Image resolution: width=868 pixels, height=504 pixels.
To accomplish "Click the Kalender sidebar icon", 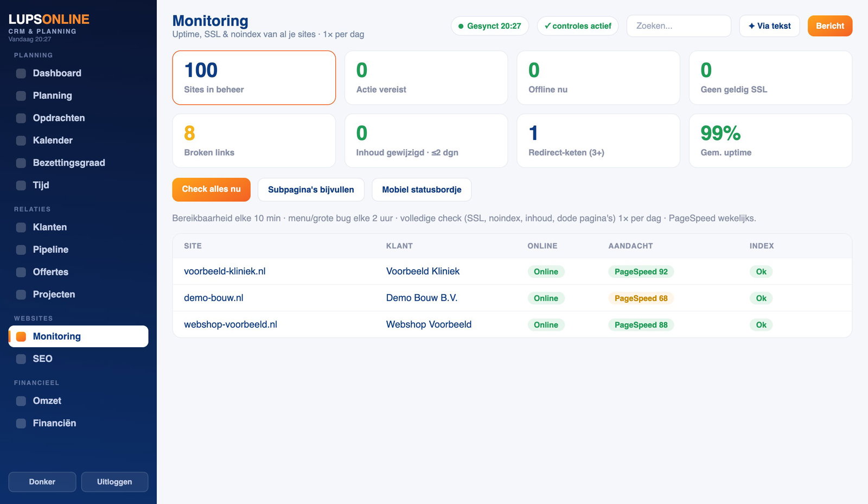I will coord(21,141).
